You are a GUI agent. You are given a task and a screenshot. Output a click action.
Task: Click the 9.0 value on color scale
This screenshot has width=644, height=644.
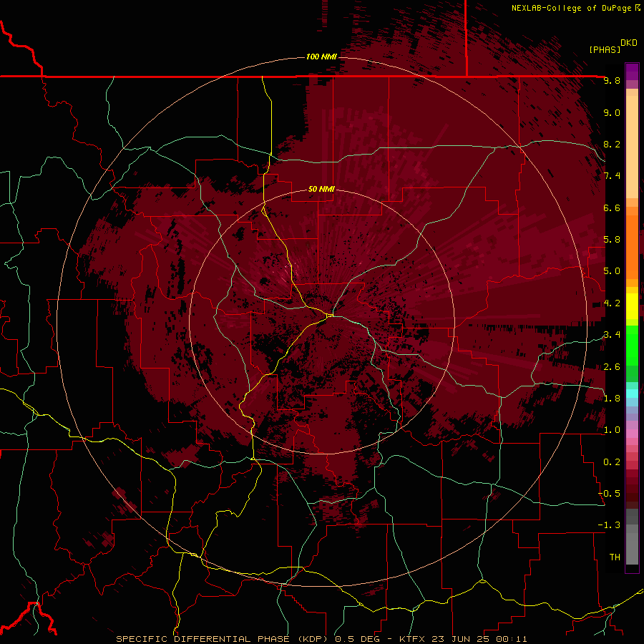pos(612,112)
